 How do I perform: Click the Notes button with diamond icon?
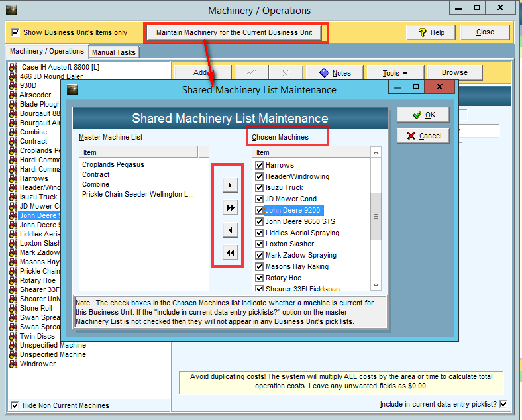click(335, 73)
